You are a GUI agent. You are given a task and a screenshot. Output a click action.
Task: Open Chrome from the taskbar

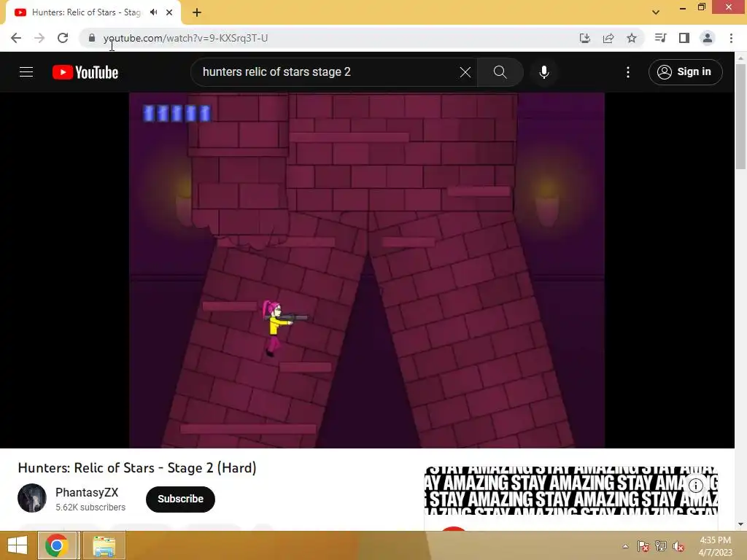(57, 545)
